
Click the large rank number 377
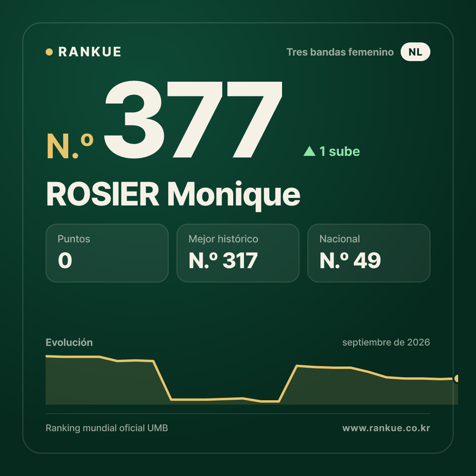[194, 119]
